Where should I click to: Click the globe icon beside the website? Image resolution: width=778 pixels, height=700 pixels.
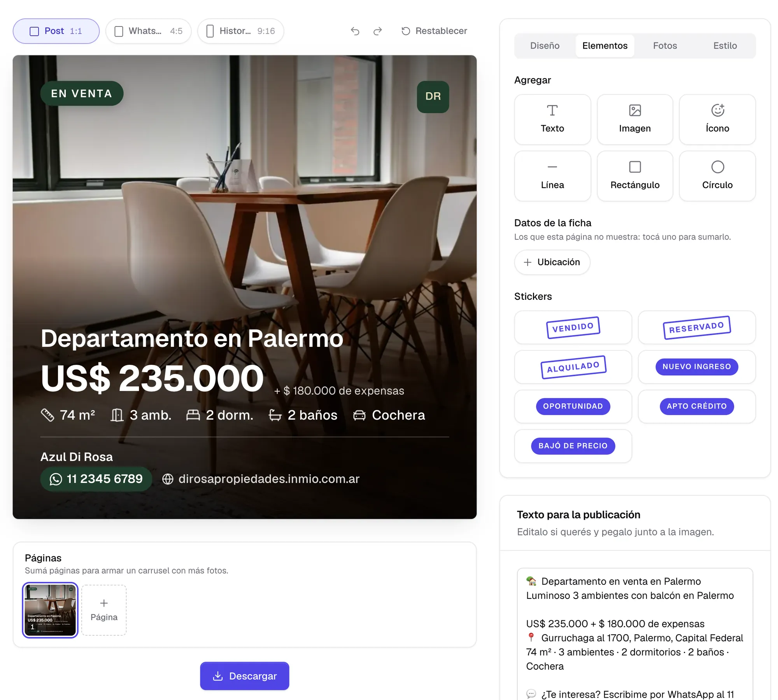tap(168, 479)
